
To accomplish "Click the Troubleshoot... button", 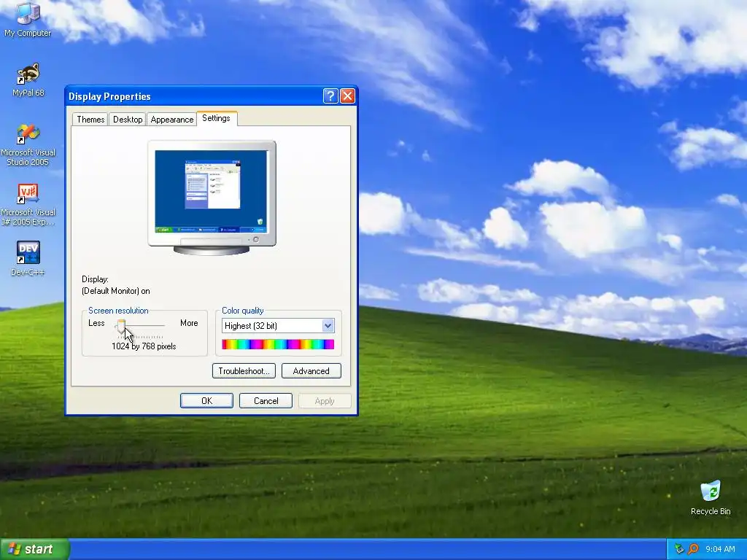I will (x=244, y=371).
